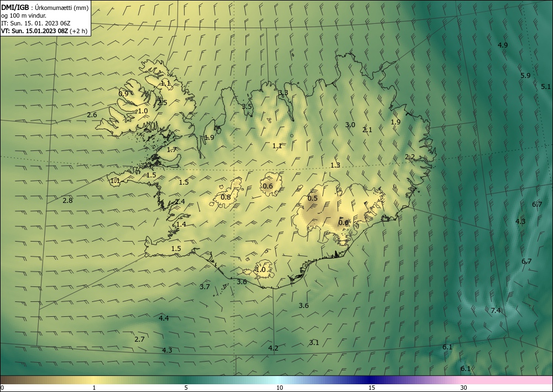Click the 2.1 value in northeast Iceland
This screenshot has height=392, width=553.
(x=367, y=130)
